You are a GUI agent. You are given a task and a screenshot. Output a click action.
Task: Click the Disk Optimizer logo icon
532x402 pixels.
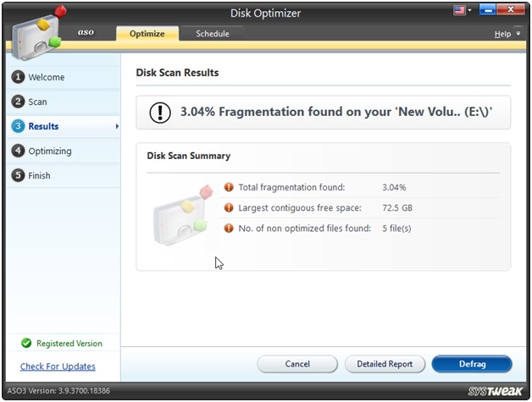(x=36, y=34)
